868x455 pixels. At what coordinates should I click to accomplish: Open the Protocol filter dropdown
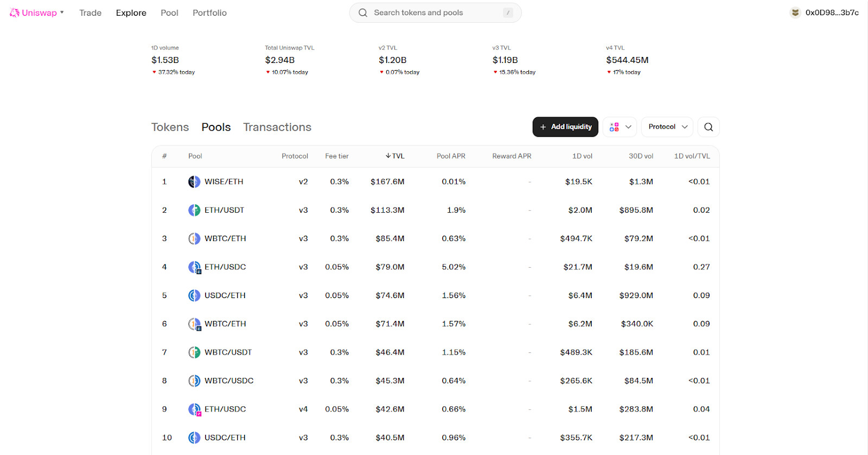pos(667,127)
